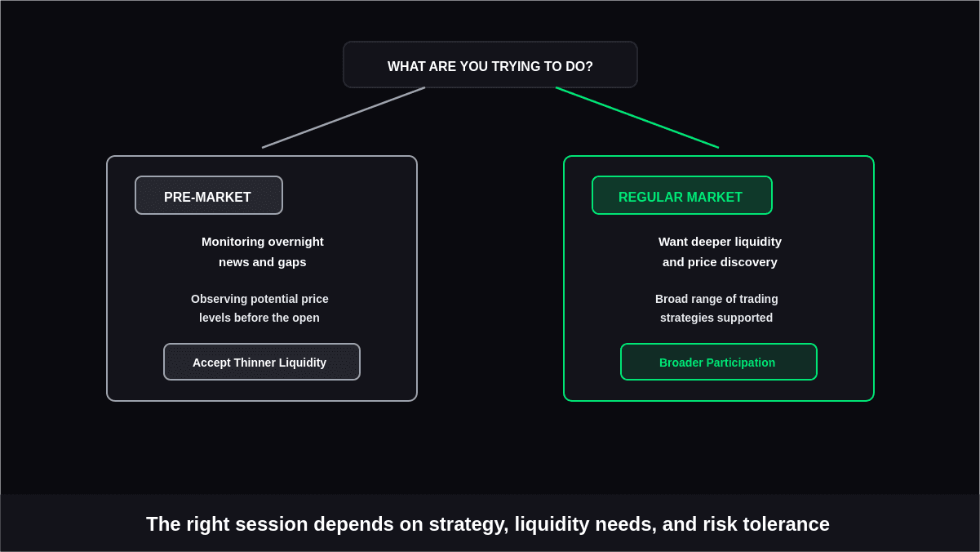Select the REGULAR MARKET label
Screen dimensions: 980x552
tap(681, 195)
